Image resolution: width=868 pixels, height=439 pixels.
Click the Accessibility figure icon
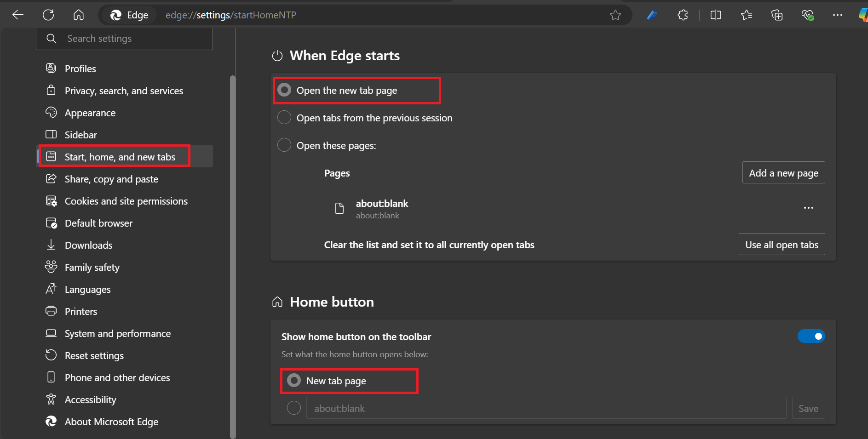[51, 399]
